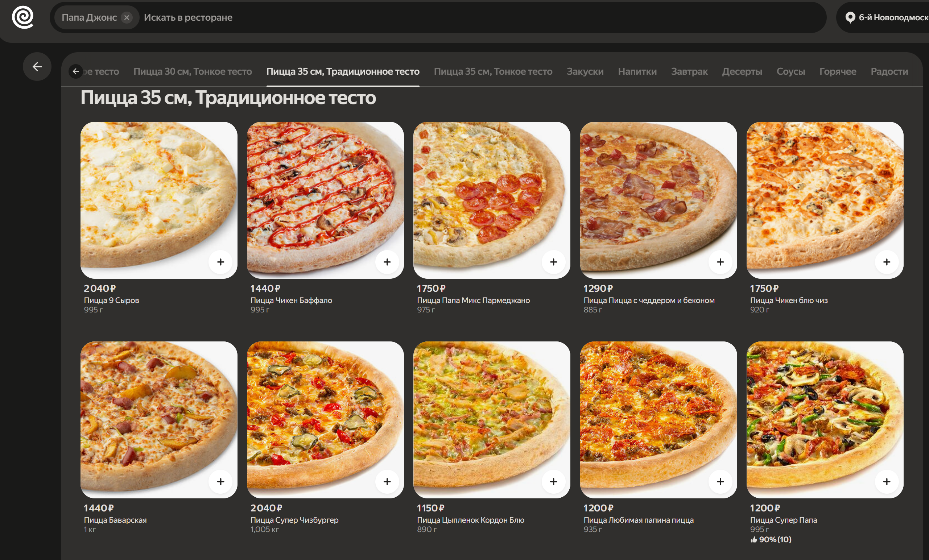Screen dimensions: 929x560
Task: Add Пицца Баварская to the order
Action: [x=220, y=481]
